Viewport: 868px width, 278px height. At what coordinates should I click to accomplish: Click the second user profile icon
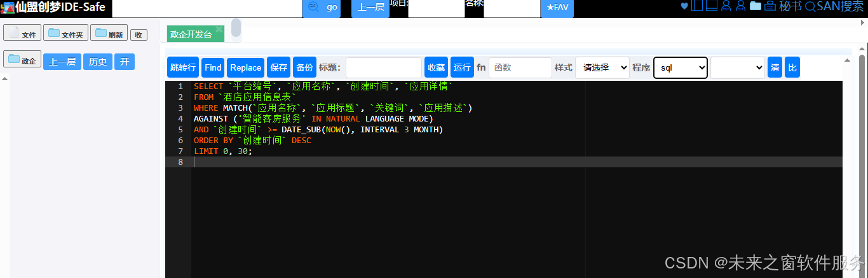[x=740, y=6]
